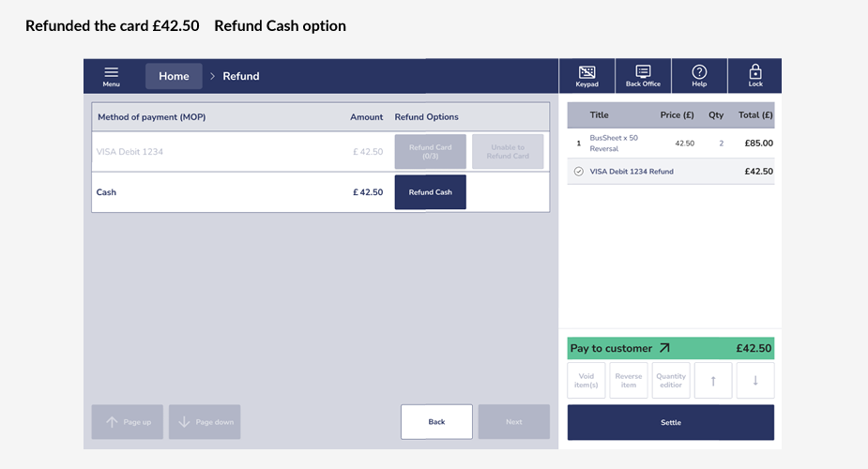Click the Total (£) column header
The image size is (868, 469).
pos(755,115)
